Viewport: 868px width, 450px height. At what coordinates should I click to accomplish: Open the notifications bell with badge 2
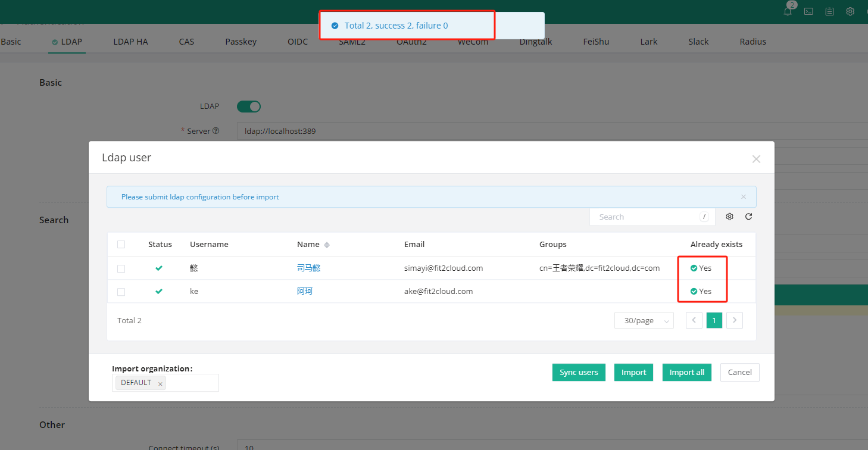pyautogui.click(x=787, y=11)
